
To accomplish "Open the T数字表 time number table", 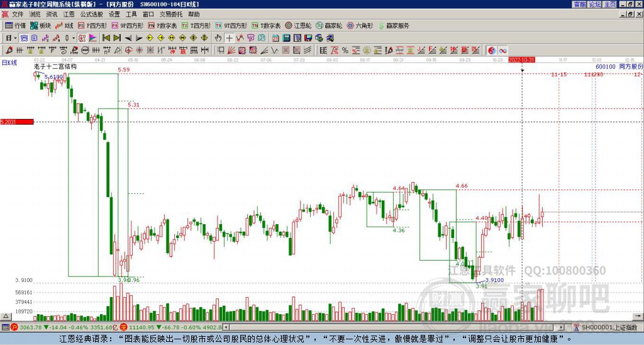I will [x=266, y=25].
